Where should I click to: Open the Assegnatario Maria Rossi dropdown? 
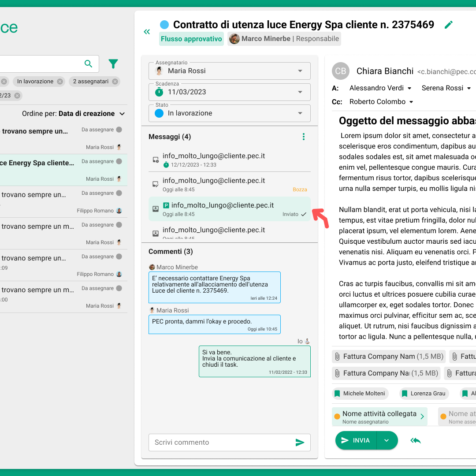(300, 71)
